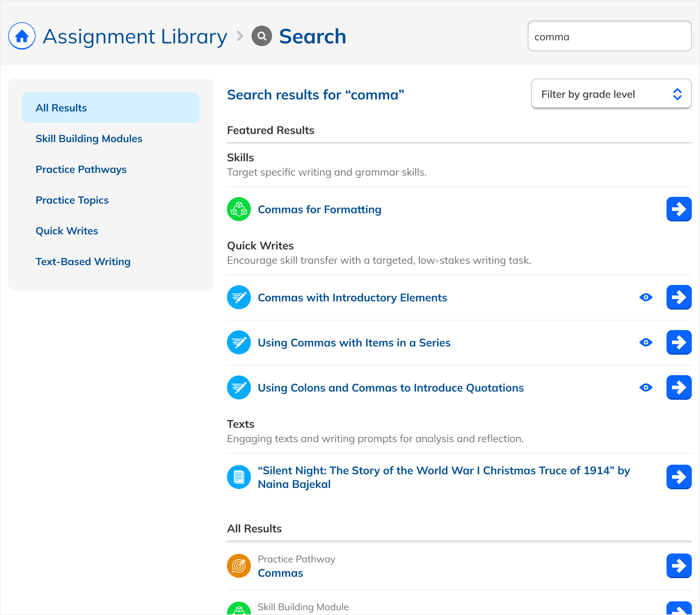Click the Silent Night text document icon
Viewport: 700px width, 615px height.
[x=239, y=477]
